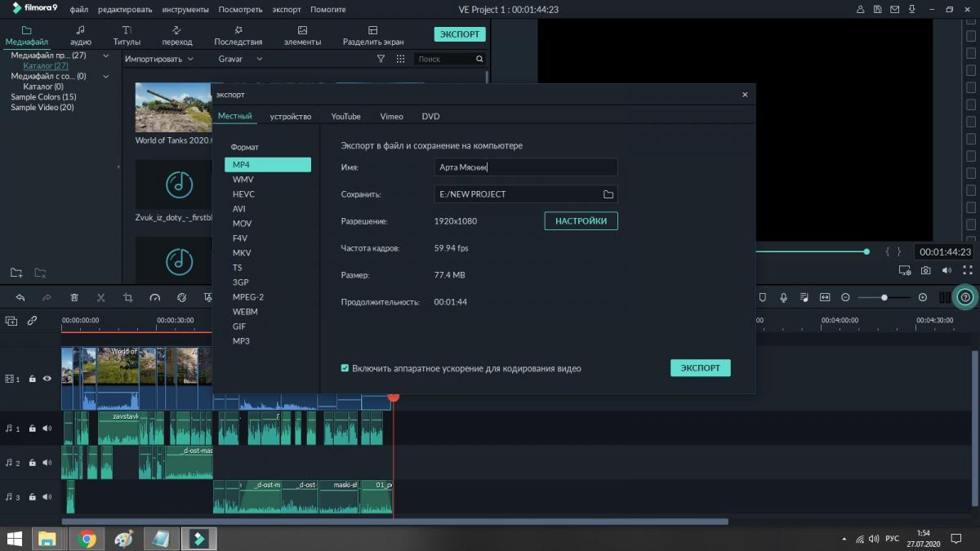Click the folder browse icon for save path
Viewport: 980px width, 551px height.
608,194
